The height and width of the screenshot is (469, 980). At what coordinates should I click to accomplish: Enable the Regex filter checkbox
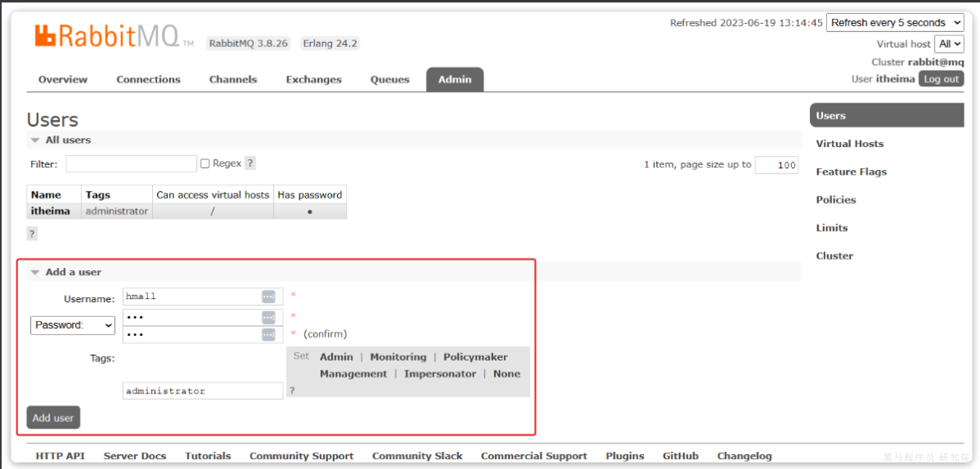point(205,163)
